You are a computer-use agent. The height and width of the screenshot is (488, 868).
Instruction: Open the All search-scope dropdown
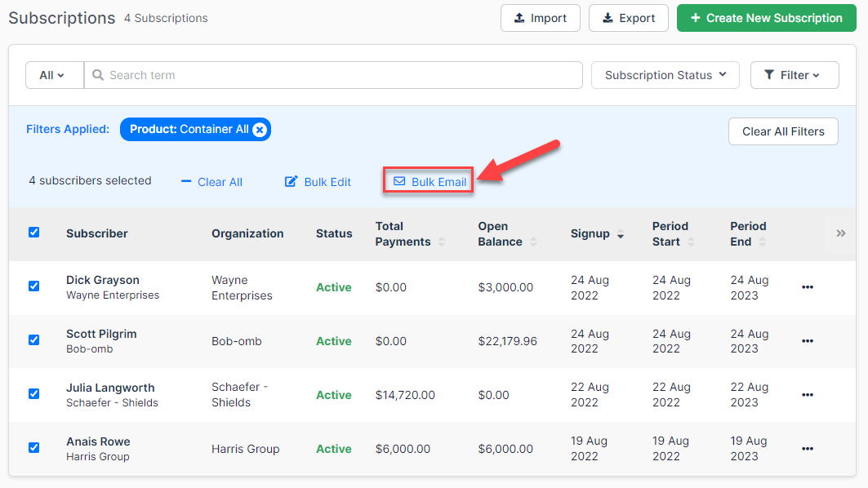tap(54, 75)
